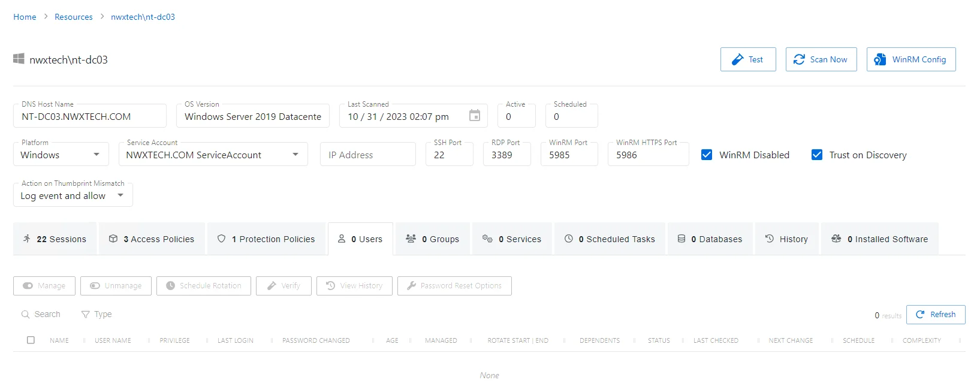Click the IP Address field
This screenshot has width=980, height=383.
pos(368,155)
